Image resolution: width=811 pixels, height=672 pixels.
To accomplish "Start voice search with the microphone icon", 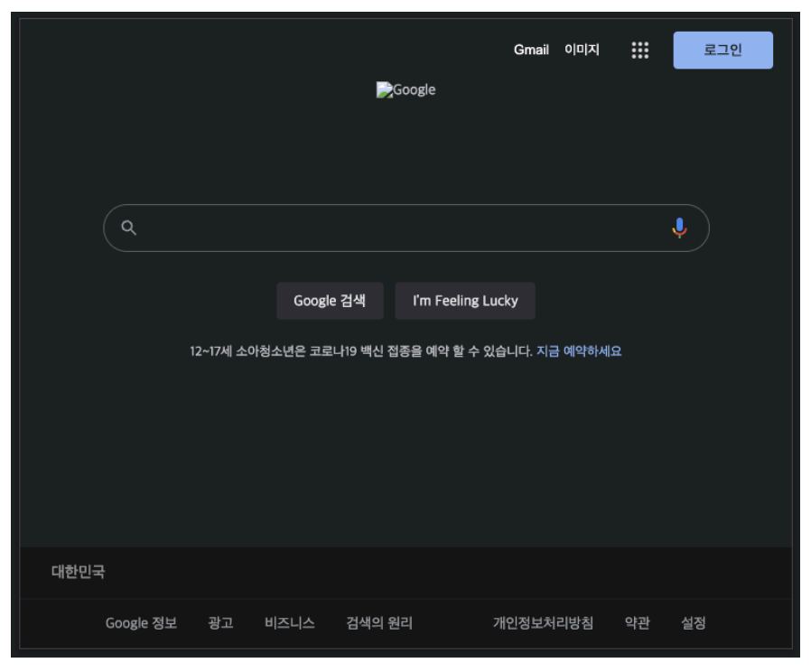I will 679,229.
